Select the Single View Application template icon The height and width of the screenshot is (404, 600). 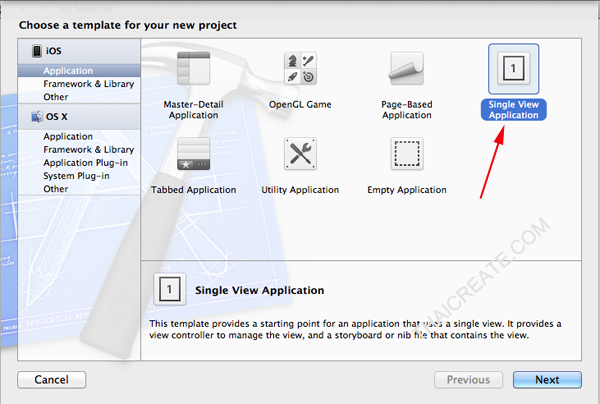[513, 69]
